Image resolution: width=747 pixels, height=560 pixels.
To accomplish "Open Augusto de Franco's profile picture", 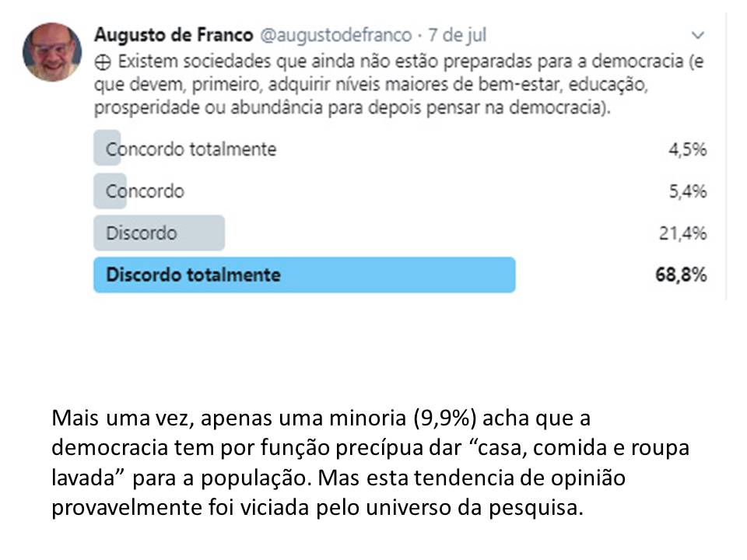I will [x=52, y=52].
